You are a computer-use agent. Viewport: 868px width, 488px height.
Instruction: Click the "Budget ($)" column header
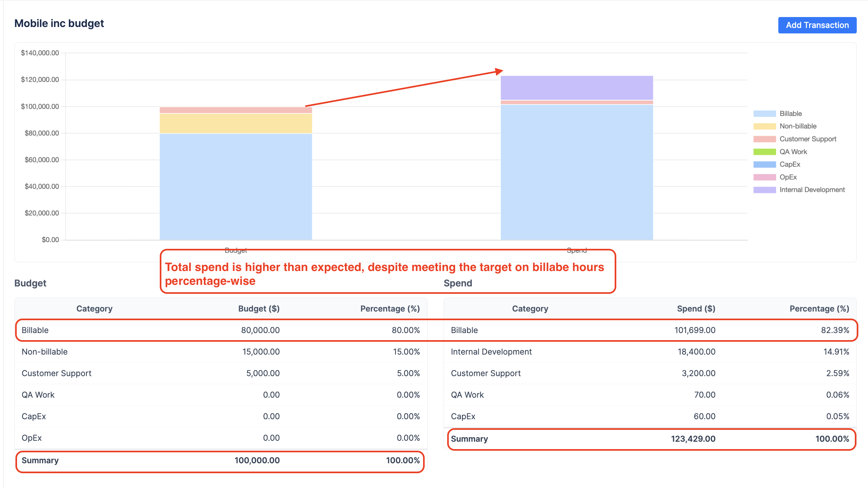click(259, 309)
